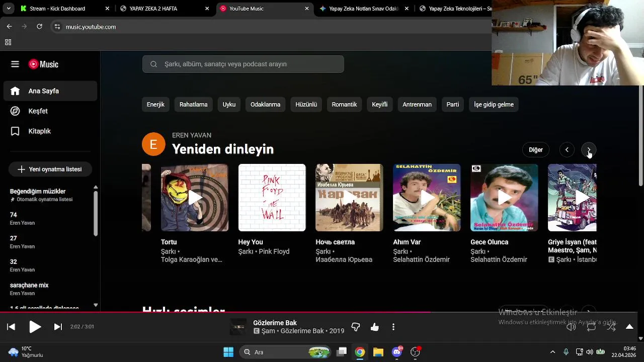Skip to the previous track
The height and width of the screenshot is (362, 644).
click(x=11, y=327)
